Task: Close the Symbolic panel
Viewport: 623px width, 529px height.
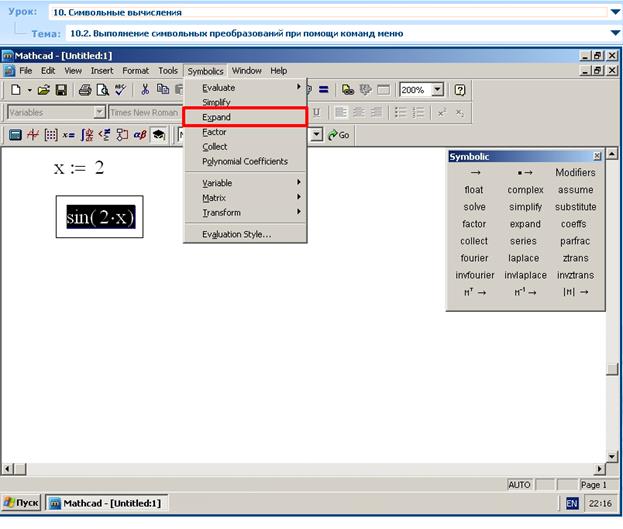Action: (x=597, y=156)
